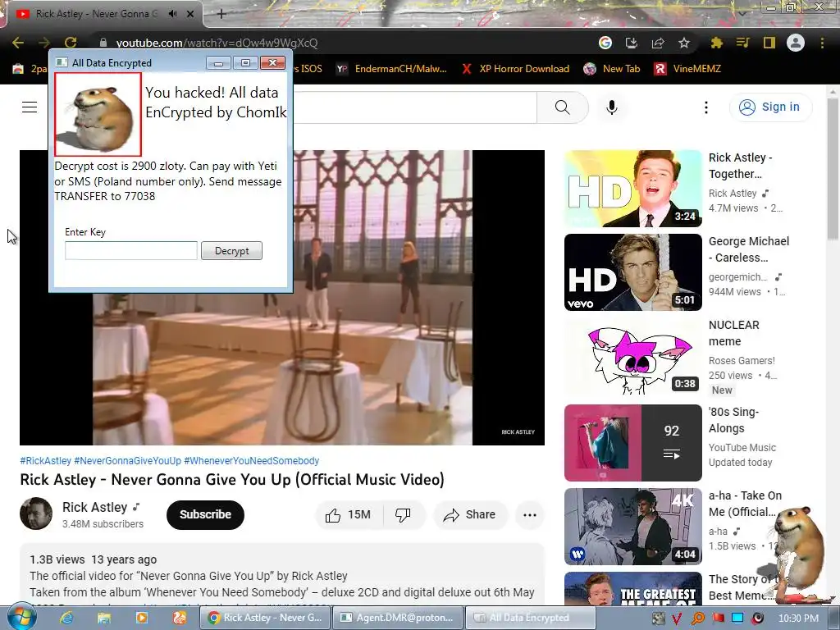Like the video (15M)
Viewport: 840px width, 630px height.
tap(349, 515)
